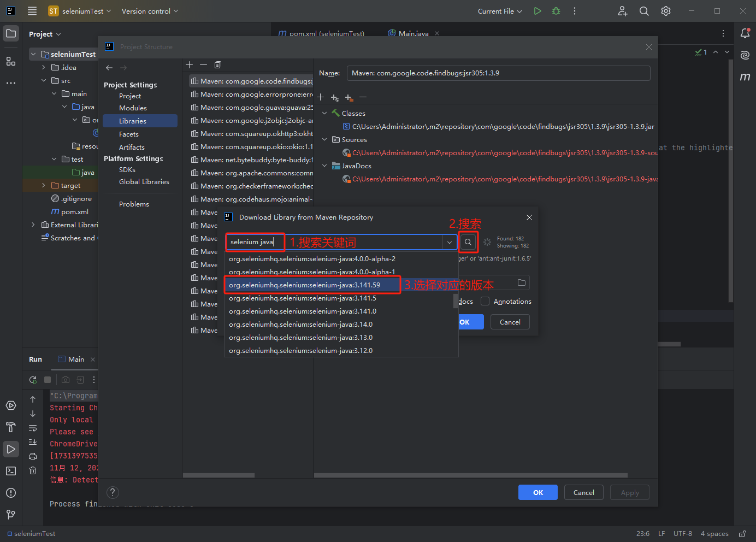Click OK in Maven download dialog
The width and height of the screenshot is (756, 542).
[471, 322]
